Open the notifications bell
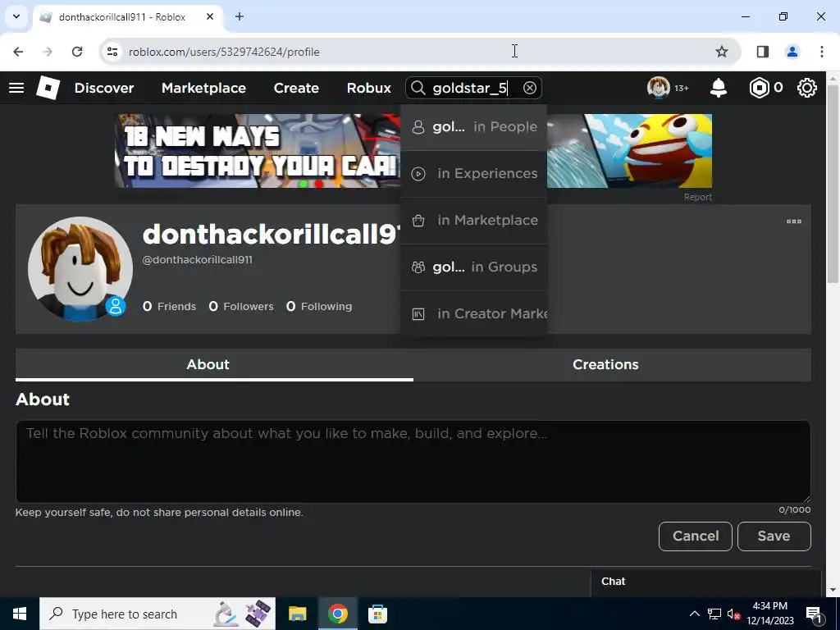Image resolution: width=840 pixels, height=630 pixels. coord(719,88)
